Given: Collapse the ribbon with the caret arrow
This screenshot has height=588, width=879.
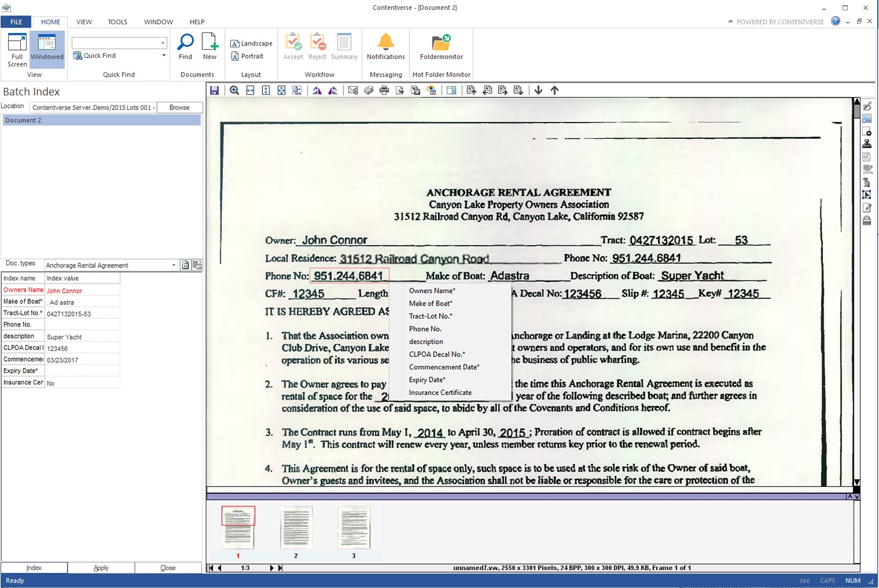Looking at the screenshot, I should [x=730, y=21].
